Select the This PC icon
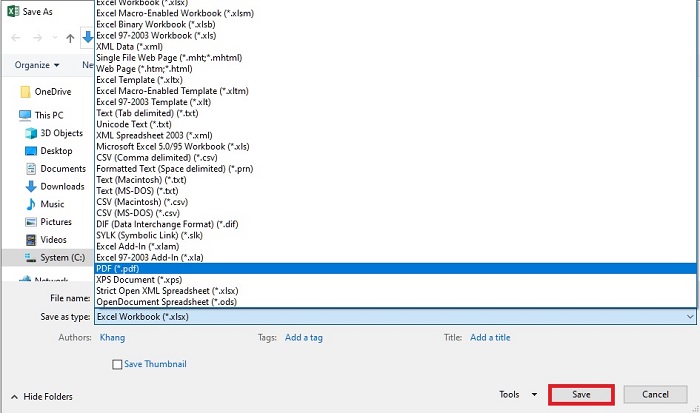 point(24,115)
